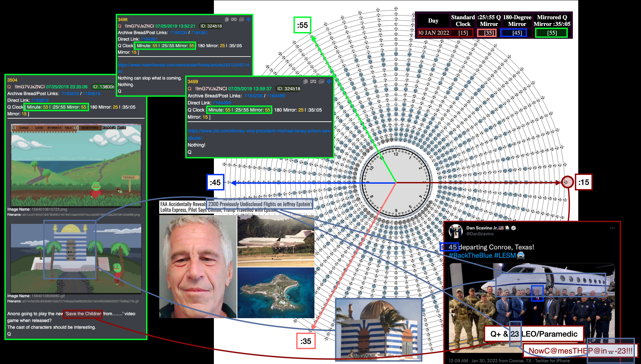Screen dimensions: 641x364
Task: Open the image gallery icon on post 3499
Action: pyautogui.click(x=322, y=82)
